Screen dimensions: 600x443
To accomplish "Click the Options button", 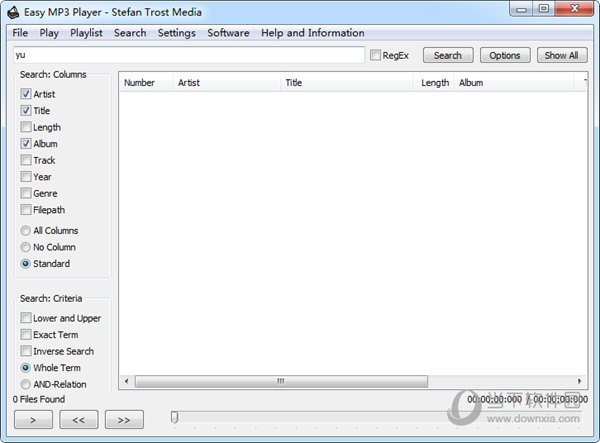I will click(505, 55).
